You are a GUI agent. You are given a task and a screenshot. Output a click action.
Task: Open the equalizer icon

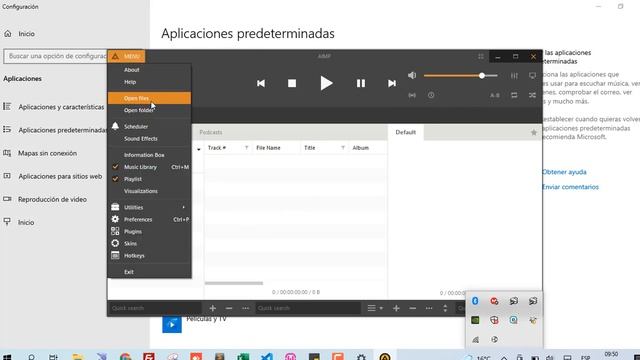514,76
